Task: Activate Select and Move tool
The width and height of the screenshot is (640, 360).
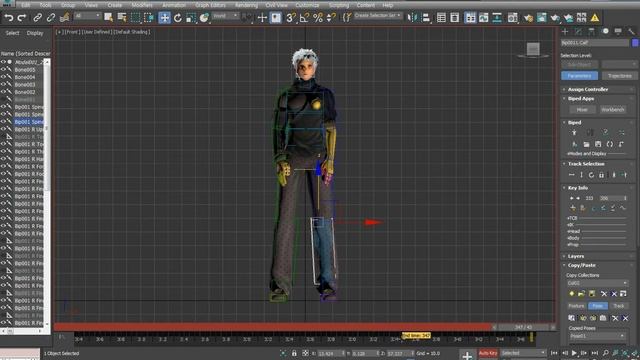Action: [x=164, y=18]
